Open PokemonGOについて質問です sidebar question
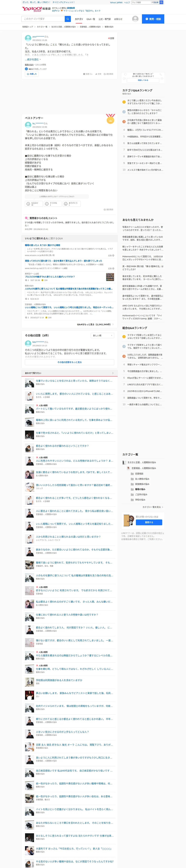The height and width of the screenshot is (868, 186). pyautogui.click(x=142, y=258)
